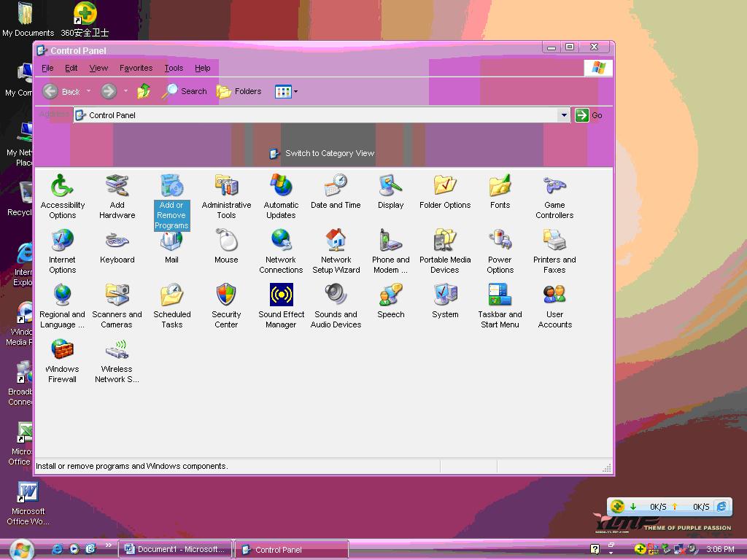747x560 pixels.
Task: Click the Control Panel taskbar button
Action: pyautogui.click(x=292, y=550)
